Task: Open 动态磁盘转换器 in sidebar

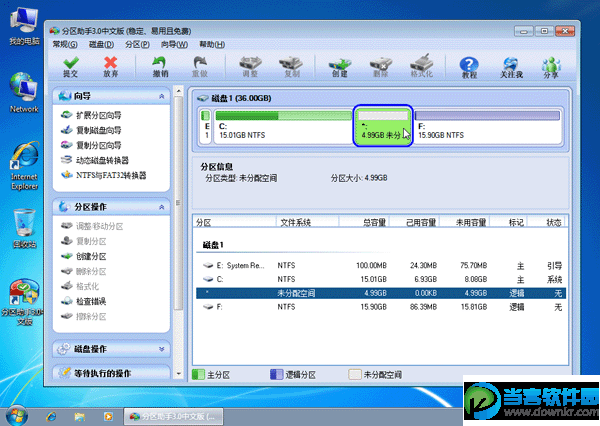Action: (x=95, y=160)
